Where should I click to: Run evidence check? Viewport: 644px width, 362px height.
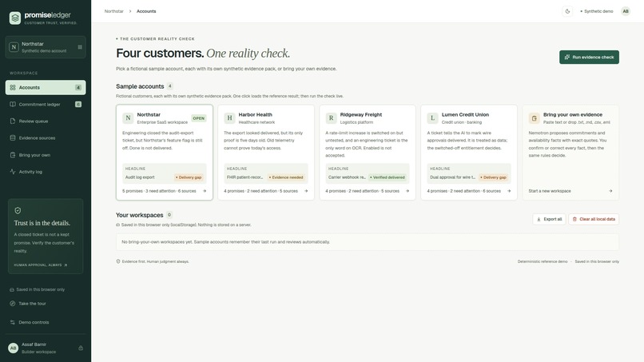coord(589,57)
